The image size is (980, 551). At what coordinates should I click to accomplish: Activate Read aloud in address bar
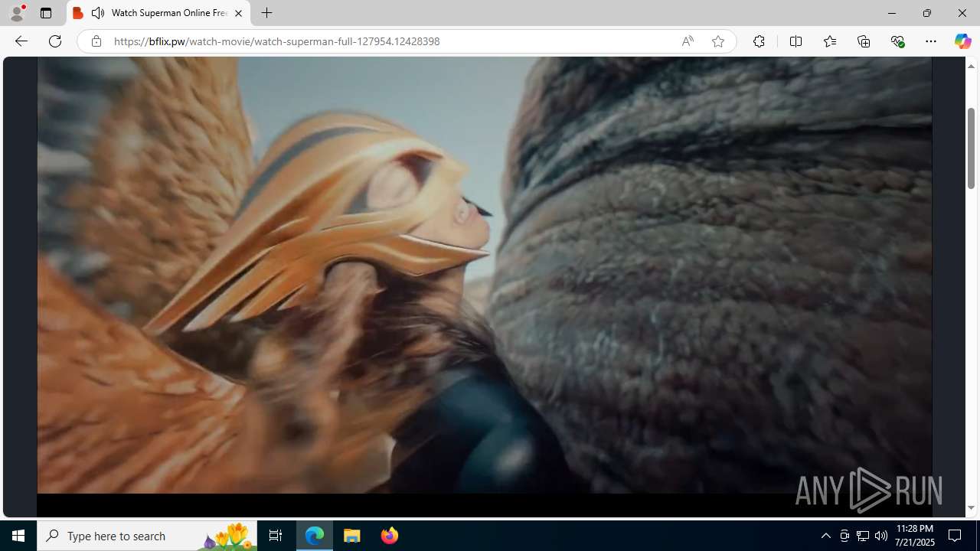688,41
